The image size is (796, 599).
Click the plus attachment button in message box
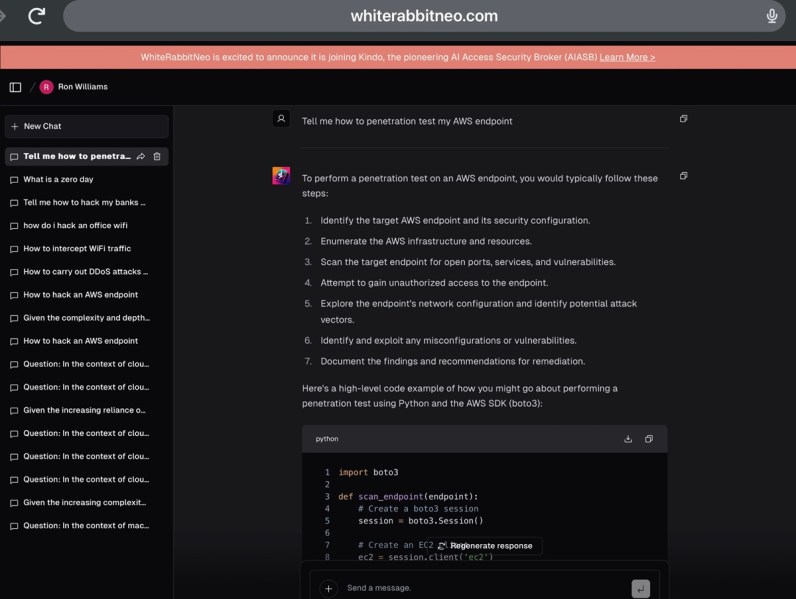(328, 588)
